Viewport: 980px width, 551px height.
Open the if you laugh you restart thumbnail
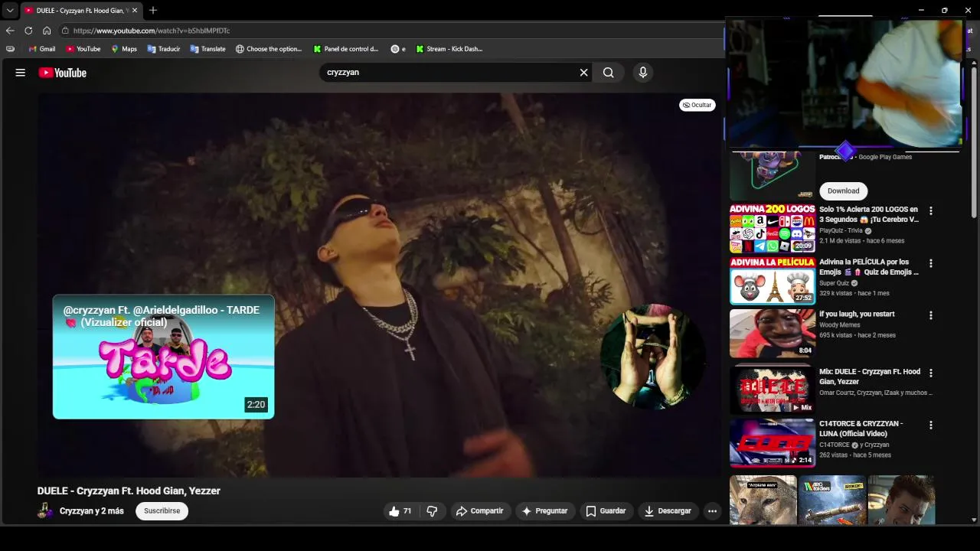point(773,333)
